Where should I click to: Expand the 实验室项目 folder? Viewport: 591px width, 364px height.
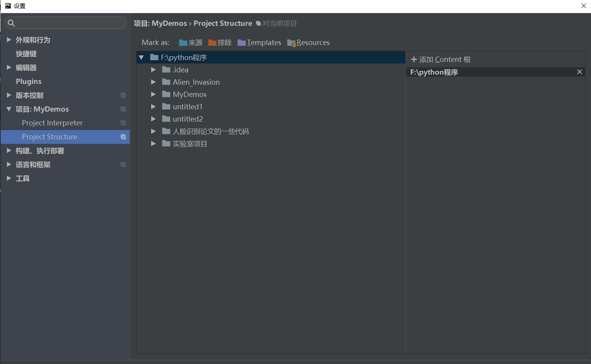pos(153,144)
